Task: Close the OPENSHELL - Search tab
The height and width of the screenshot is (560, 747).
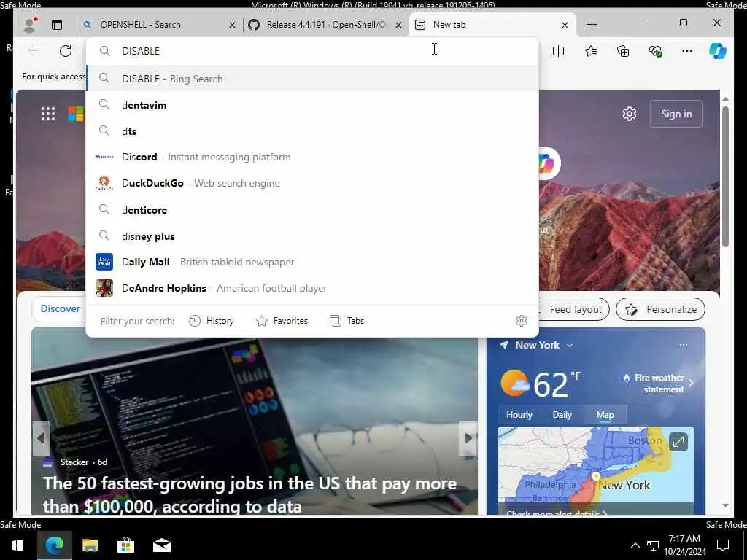Action: tap(232, 26)
